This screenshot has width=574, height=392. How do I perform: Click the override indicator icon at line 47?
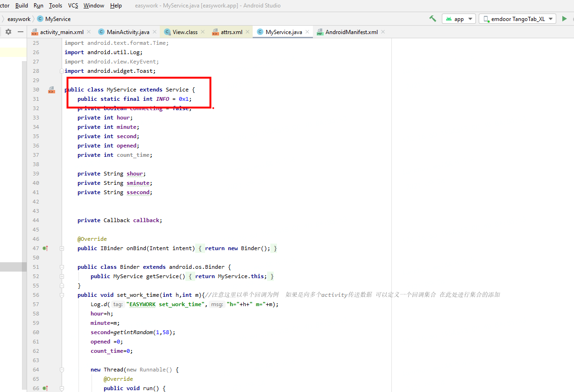click(44, 248)
